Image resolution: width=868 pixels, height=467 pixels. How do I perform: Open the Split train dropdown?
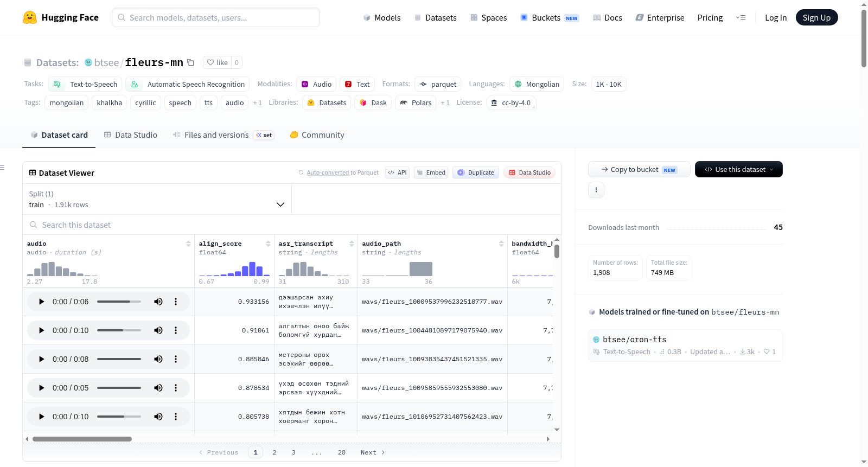coord(157,199)
